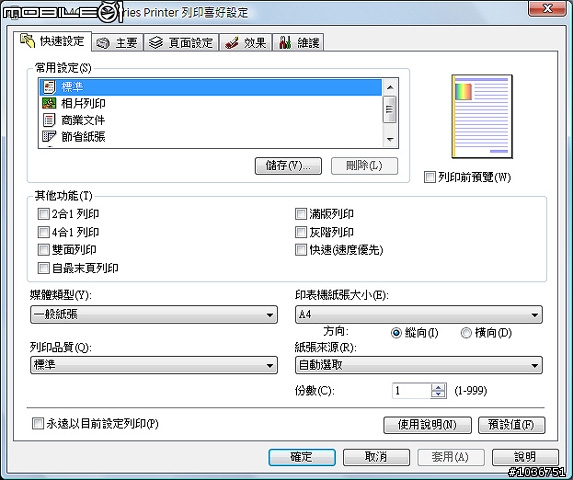The width and height of the screenshot is (573, 480).
Task: Go to the 維護 tab
Action: click(298, 43)
